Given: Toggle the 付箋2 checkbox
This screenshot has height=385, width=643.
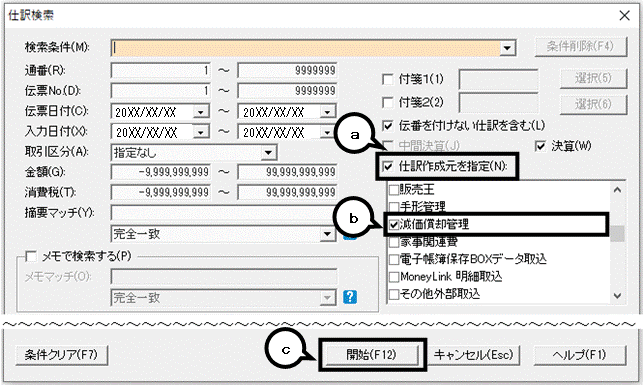Looking at the screenshot, I should pyautogui.click(x=388, y=102).
